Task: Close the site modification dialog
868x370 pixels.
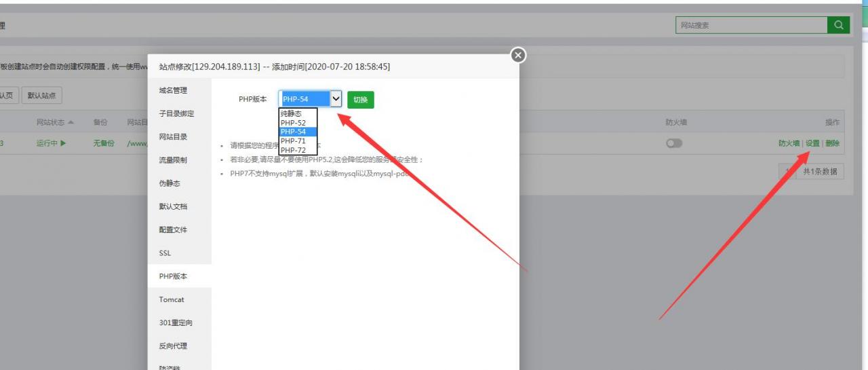Action: click(518, 56)
